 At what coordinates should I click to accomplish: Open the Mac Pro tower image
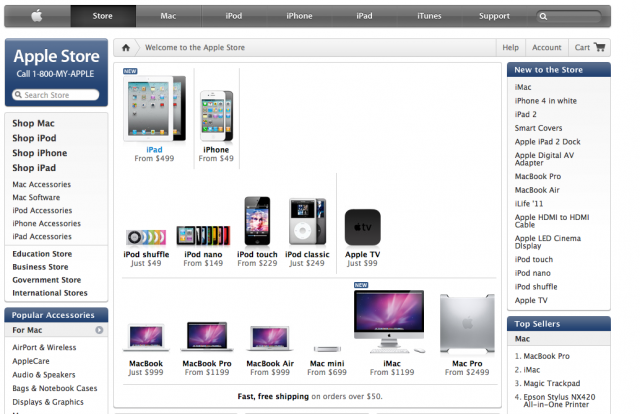467,324
